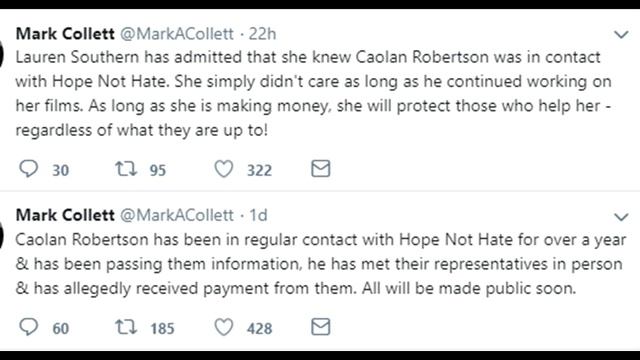The height and width of the screenshot is (360, 640).
Task: Send first tweet via direct message icon
Action: tap(320, 169)
